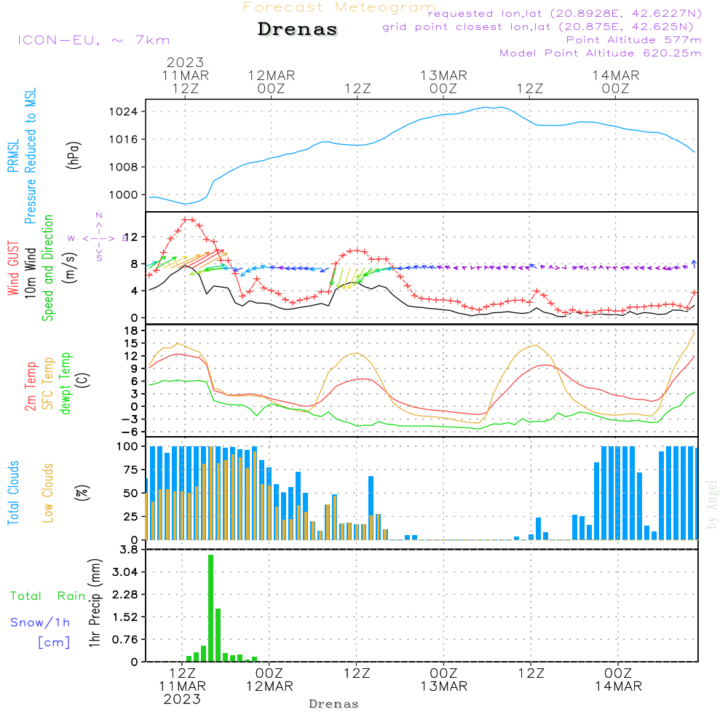
Task: Click the '(%)' cloud unit label
Action: click(x=82, y=493)
